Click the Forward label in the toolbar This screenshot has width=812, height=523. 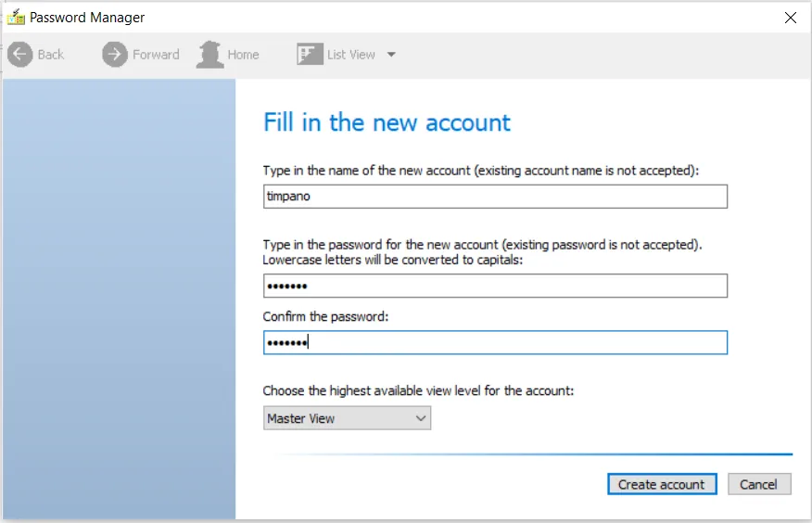click(156, 55)
